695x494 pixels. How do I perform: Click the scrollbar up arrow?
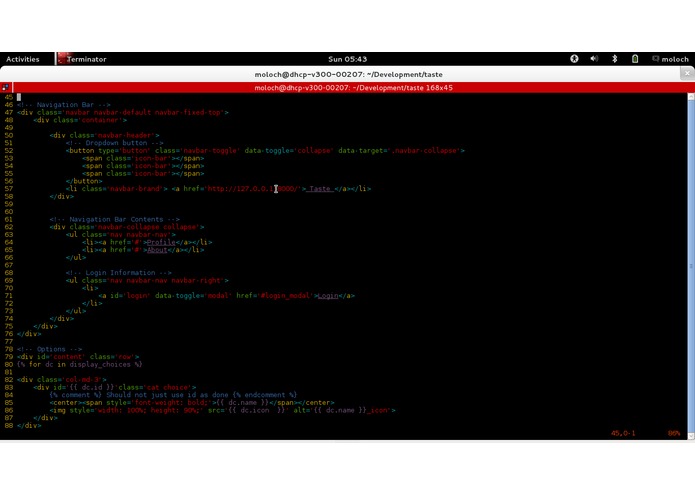click(691, 96)
